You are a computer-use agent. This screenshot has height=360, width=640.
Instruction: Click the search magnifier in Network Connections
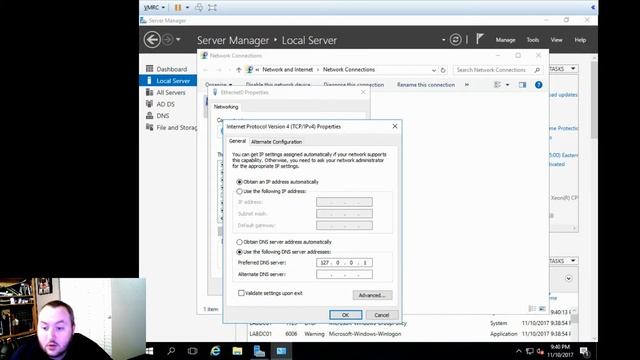pyautogui.click(x=537, y=70)
